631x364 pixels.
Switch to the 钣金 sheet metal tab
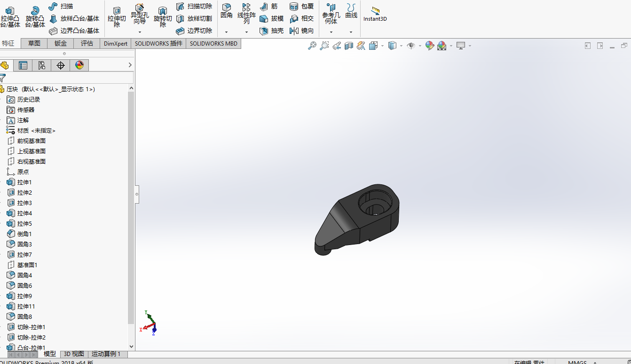[61, 43]
